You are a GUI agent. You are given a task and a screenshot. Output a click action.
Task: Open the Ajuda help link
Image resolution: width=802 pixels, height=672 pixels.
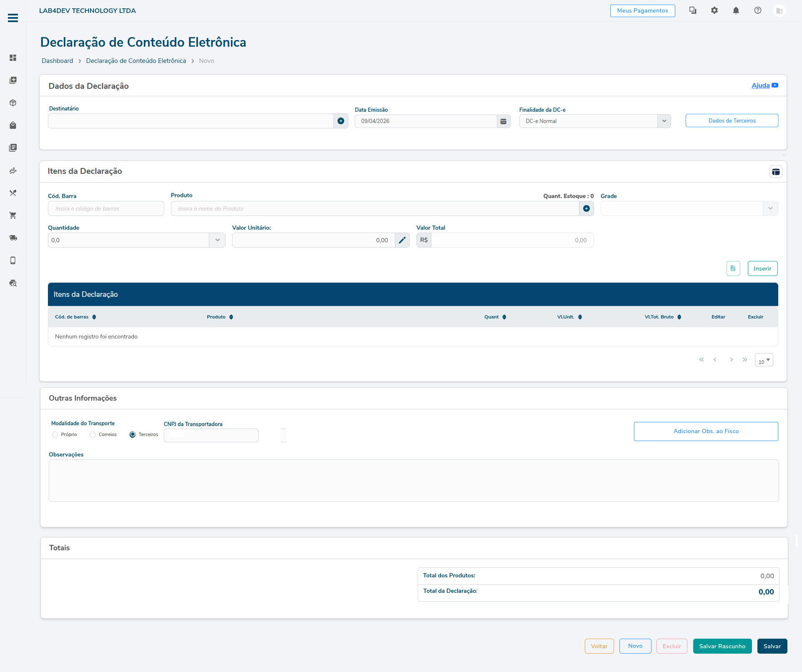pos(760,85)
